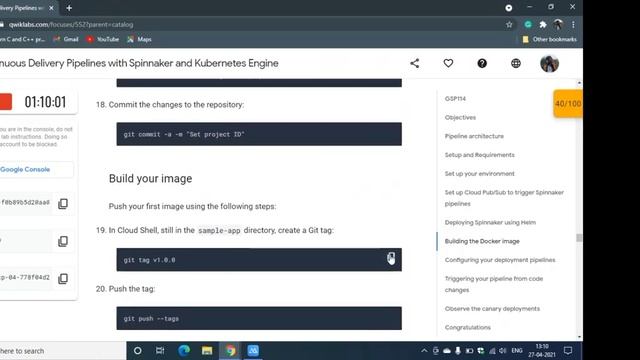
Task: Copy credential ending 04-778f04d2
Action: coord(63,278)
